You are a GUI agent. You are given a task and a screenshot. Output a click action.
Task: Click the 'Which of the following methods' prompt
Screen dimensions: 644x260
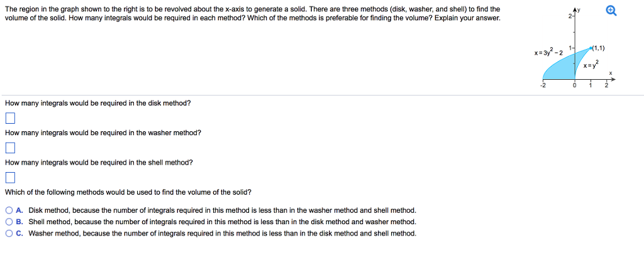coord(128,192)
